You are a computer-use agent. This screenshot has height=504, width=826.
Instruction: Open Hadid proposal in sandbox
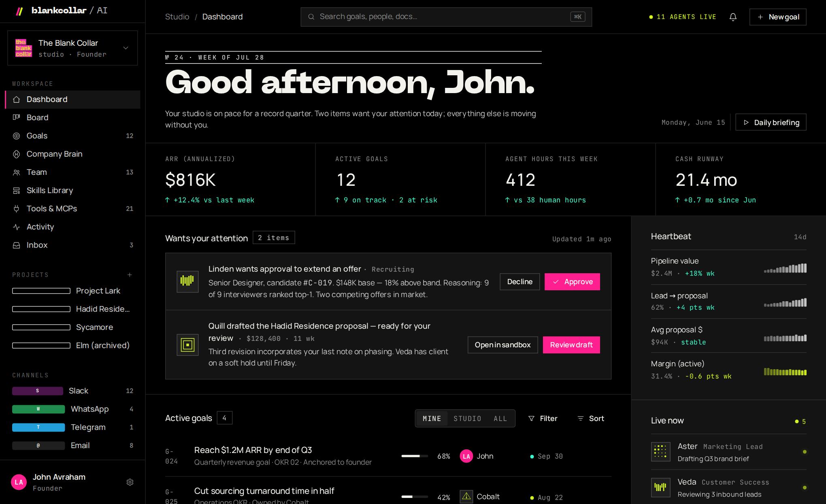tap(503, 345)
